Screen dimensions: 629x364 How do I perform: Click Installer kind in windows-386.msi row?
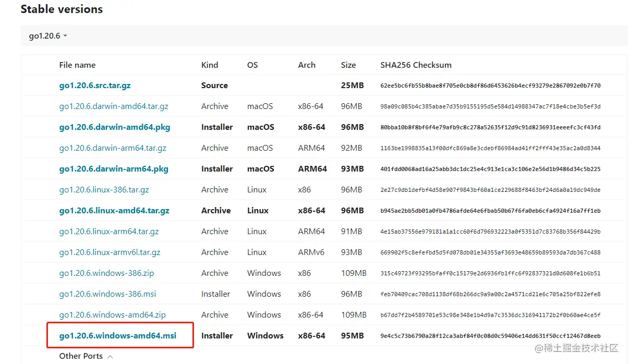pos(216,294)
